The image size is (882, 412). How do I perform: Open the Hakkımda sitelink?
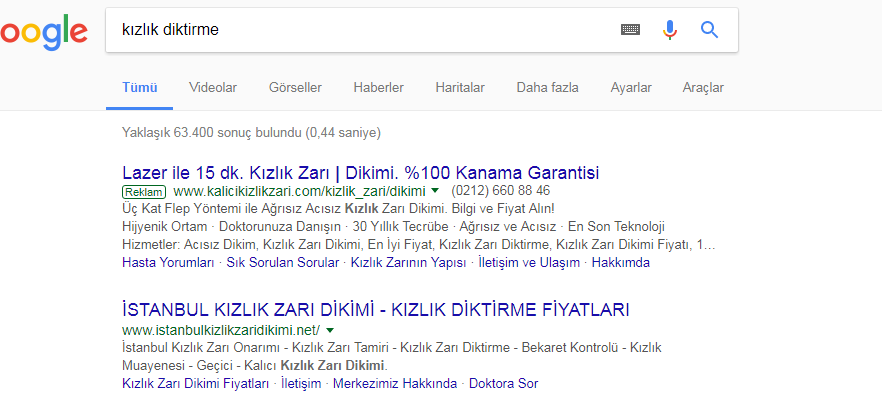pyautogui.click(x=620, y=263)
